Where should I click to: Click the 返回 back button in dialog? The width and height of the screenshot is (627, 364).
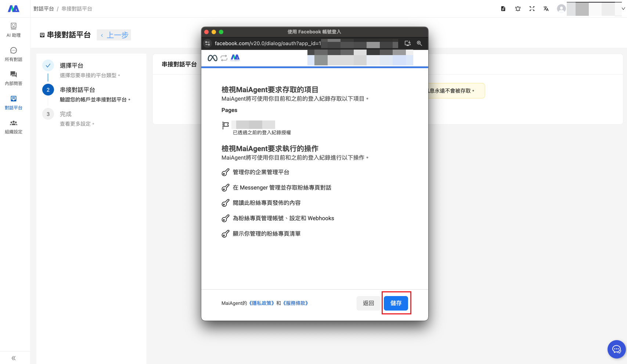pyautogui.click(x=368, y=303)
